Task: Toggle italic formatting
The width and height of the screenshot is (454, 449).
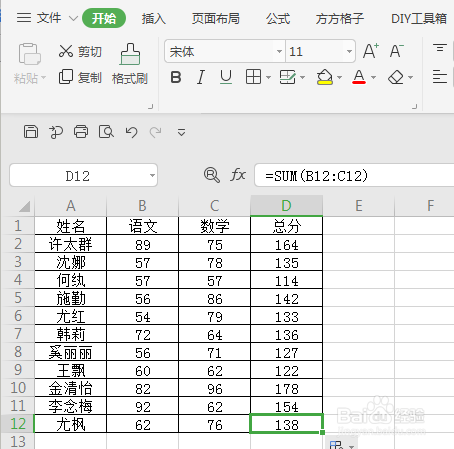Action: pyautogui.click(x=201, y=77)
